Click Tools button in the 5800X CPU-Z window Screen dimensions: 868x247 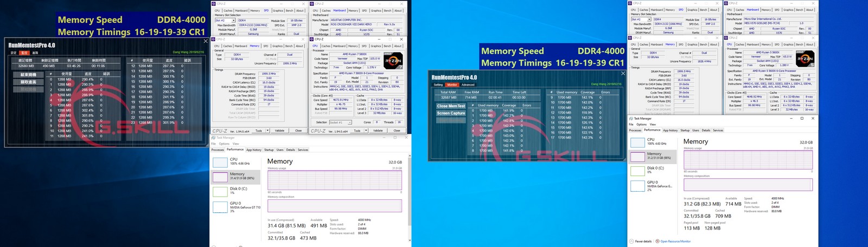point(356,131)
